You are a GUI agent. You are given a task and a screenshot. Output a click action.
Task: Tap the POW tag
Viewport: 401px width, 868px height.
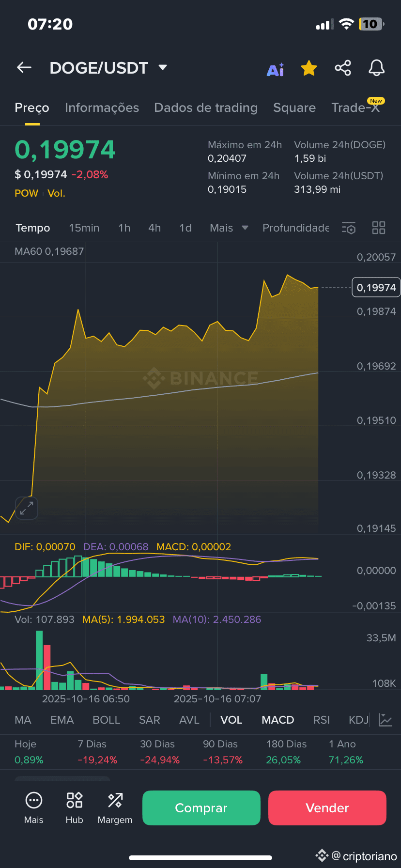[x=26, y=193]
